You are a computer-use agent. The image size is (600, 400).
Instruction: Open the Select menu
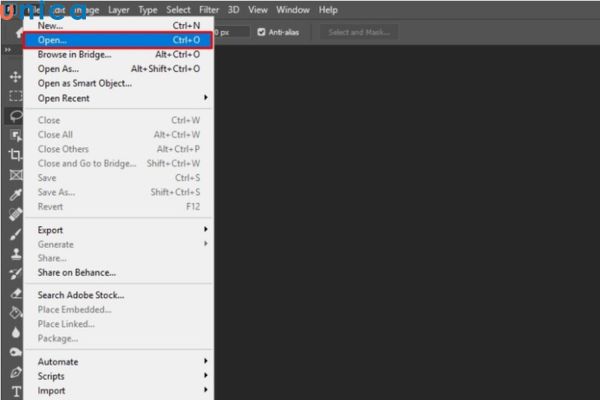point(178,10)
